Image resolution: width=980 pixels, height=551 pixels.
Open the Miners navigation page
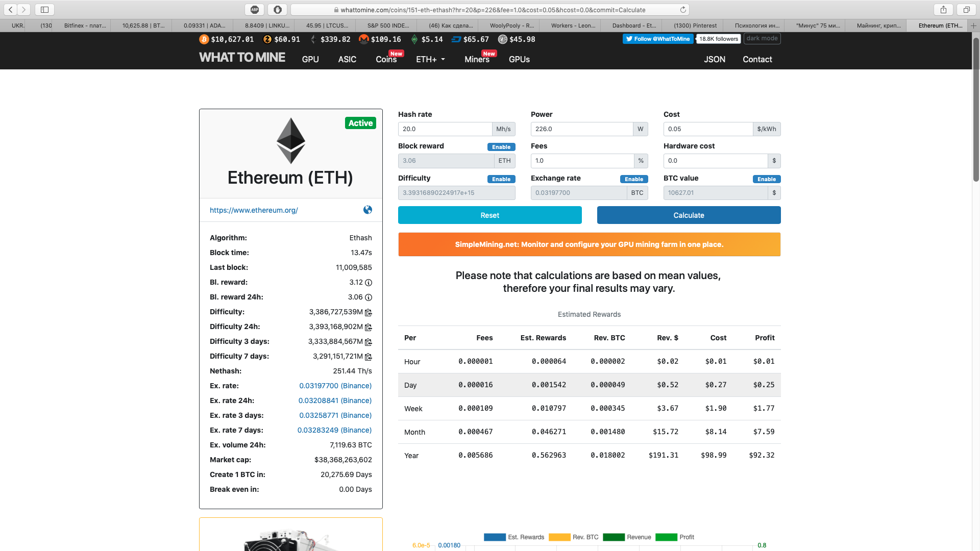pyautogui.click(x=477, y=59)
